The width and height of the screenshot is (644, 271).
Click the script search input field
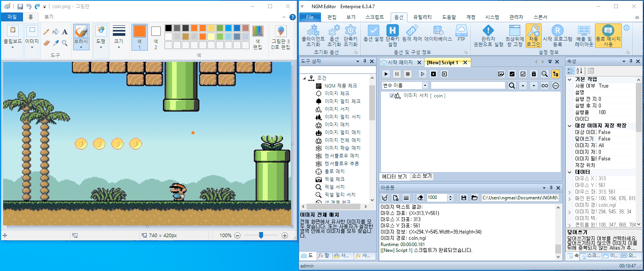468,86
